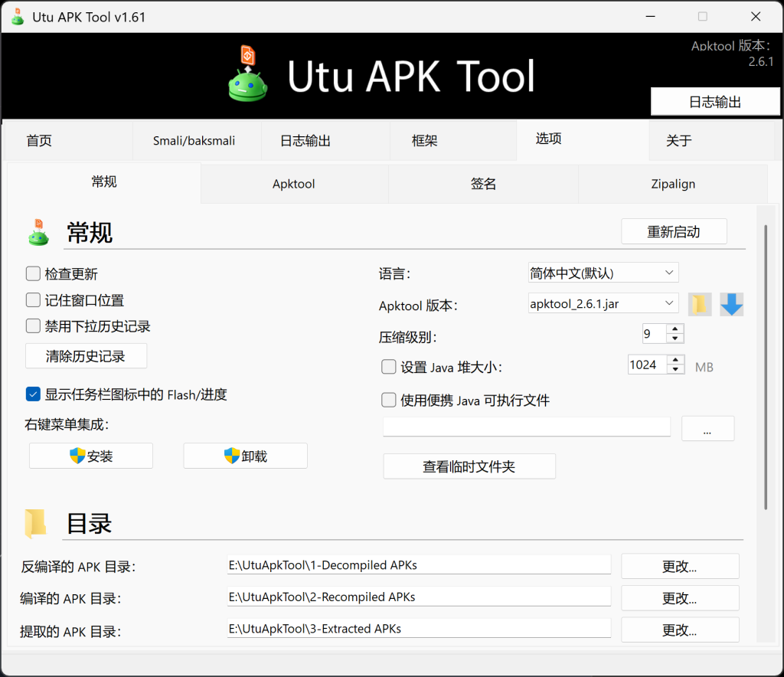Decrease the 压缩级别 value

click(675, 338)
